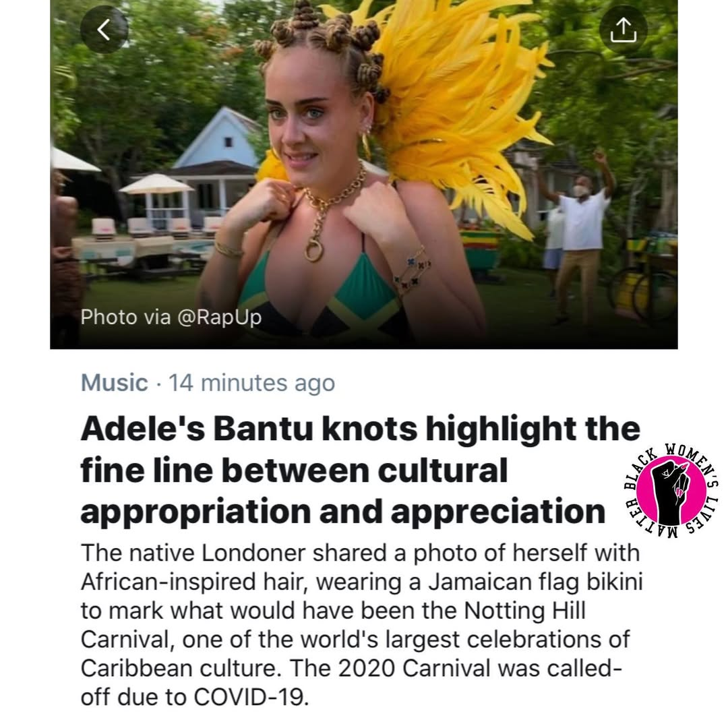Open the Music category link

click(x=114, y=383)
